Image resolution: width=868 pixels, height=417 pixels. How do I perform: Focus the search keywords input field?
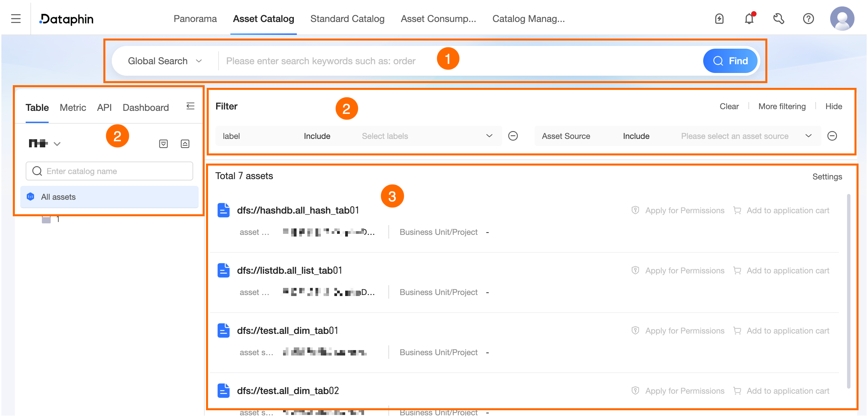tap(459, 61)
